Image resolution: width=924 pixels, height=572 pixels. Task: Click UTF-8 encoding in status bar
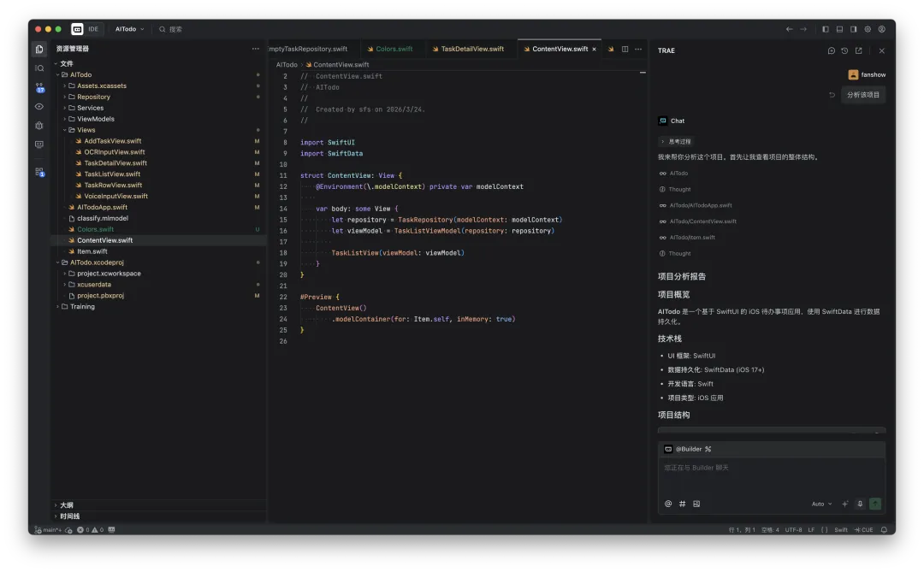[793, 529]
